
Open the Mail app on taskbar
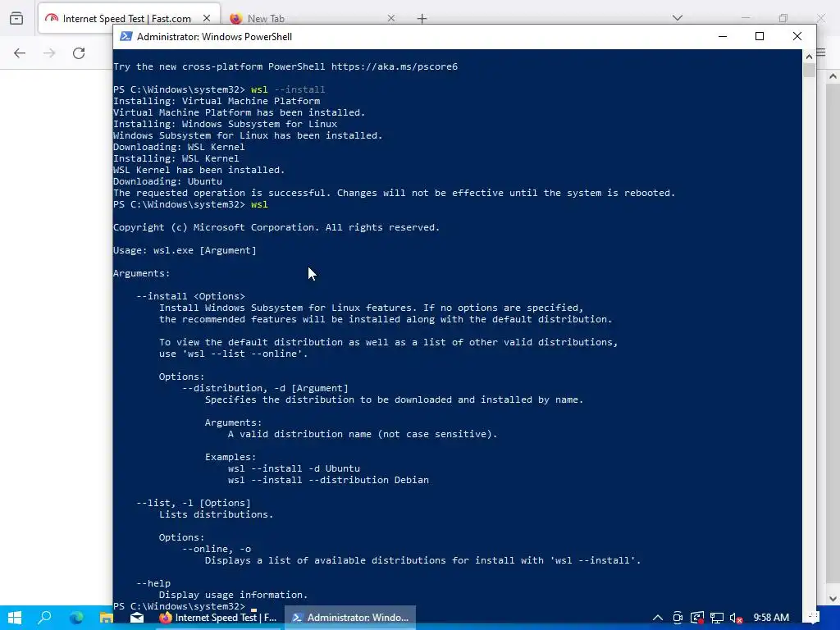(137, 618)
